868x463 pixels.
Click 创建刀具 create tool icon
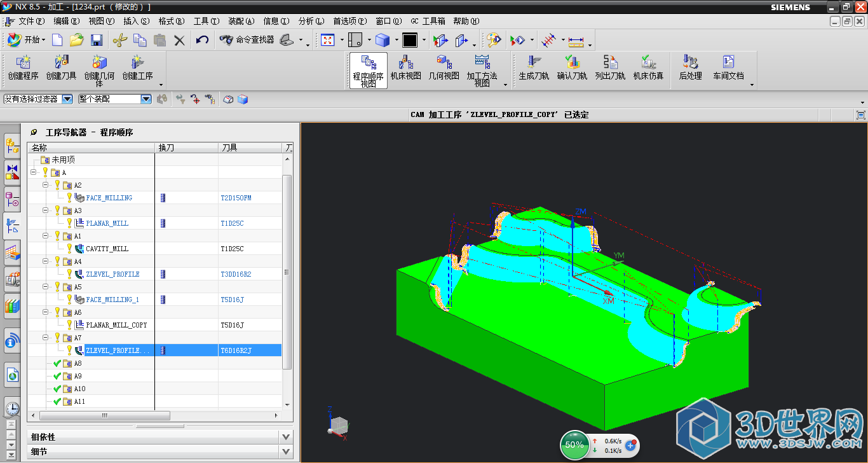click(61, 69)
